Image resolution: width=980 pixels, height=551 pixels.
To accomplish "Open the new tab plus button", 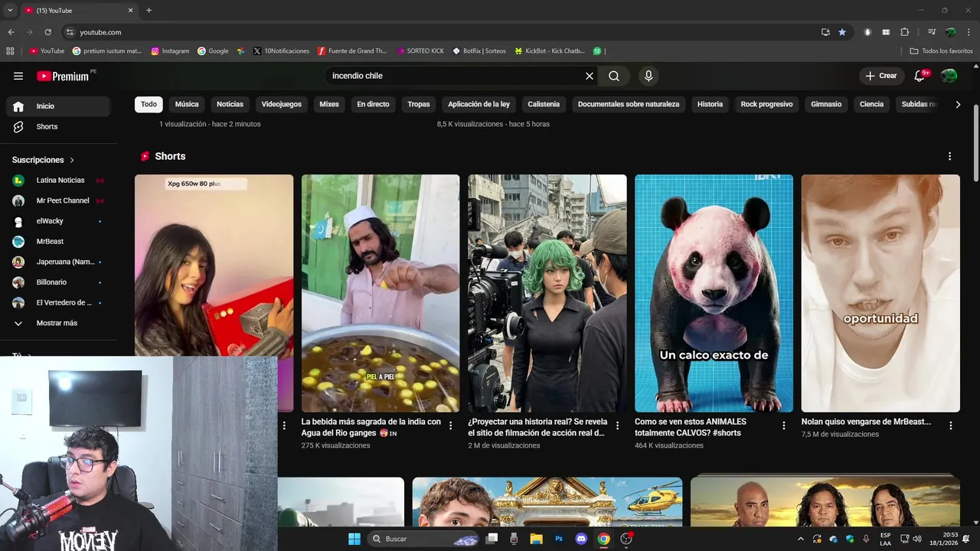I will (x=149, y=10).
